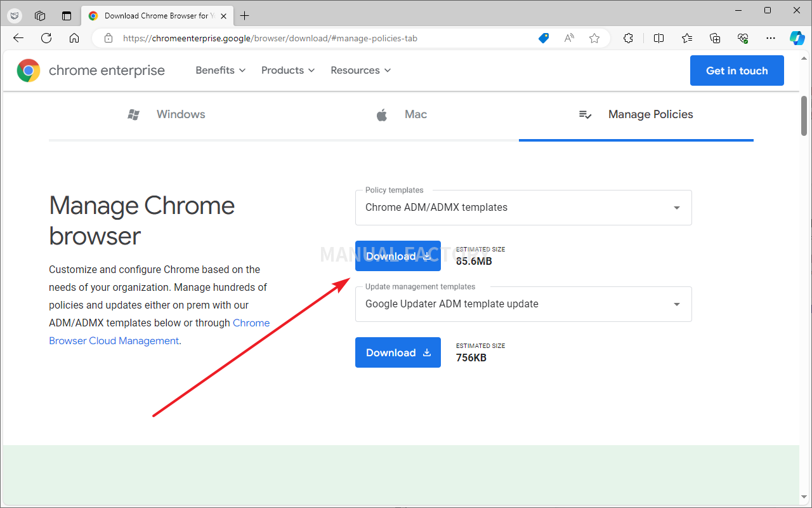Viewport: 812px width, 508px height.
Task: Click the Chrome logo icon
Action: [x=29, y=70]
